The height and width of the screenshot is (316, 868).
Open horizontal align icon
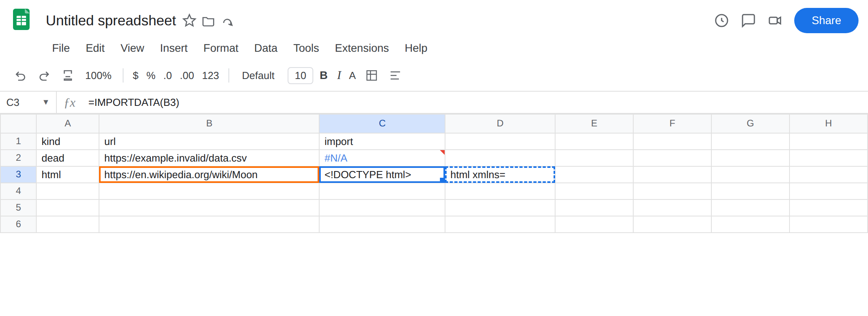point(395,75)
